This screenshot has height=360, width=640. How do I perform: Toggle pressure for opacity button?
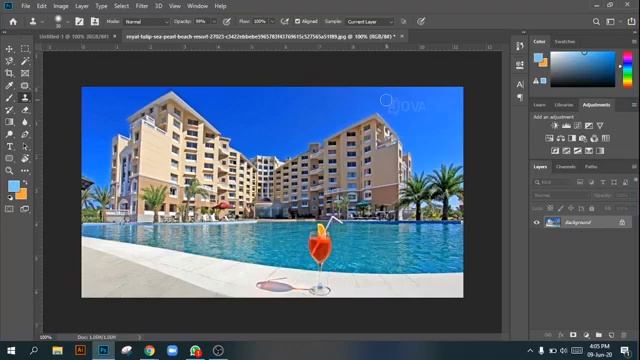[x=227, y=22]
